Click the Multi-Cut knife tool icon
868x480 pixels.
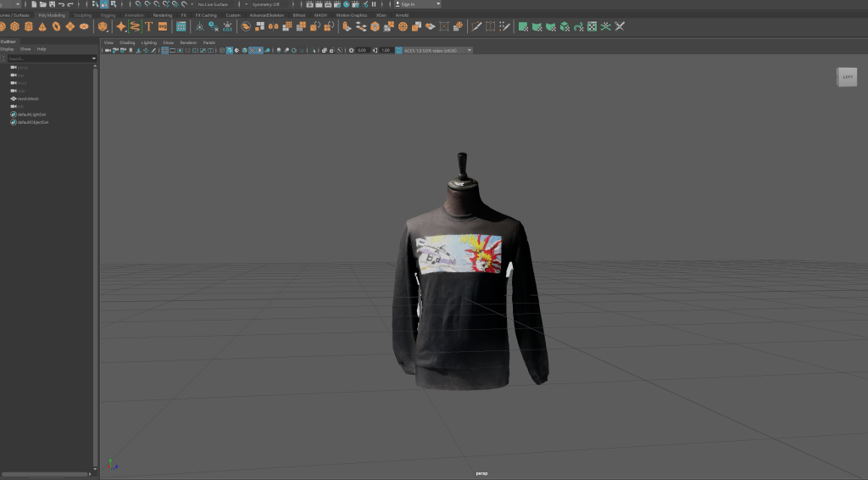tap(476, 26)
